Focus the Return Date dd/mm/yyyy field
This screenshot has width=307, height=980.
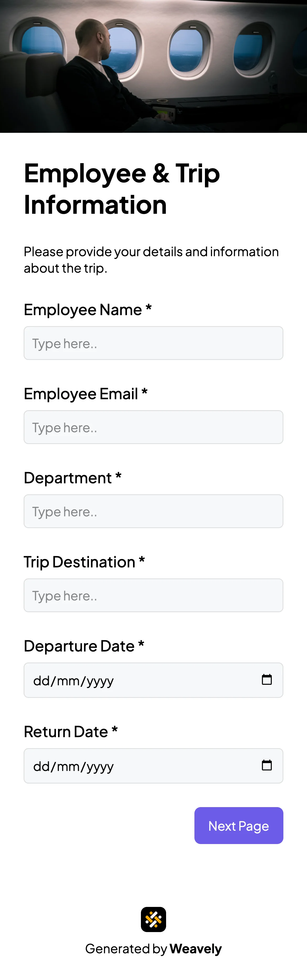pyautogui.click(x=114, y=765)
